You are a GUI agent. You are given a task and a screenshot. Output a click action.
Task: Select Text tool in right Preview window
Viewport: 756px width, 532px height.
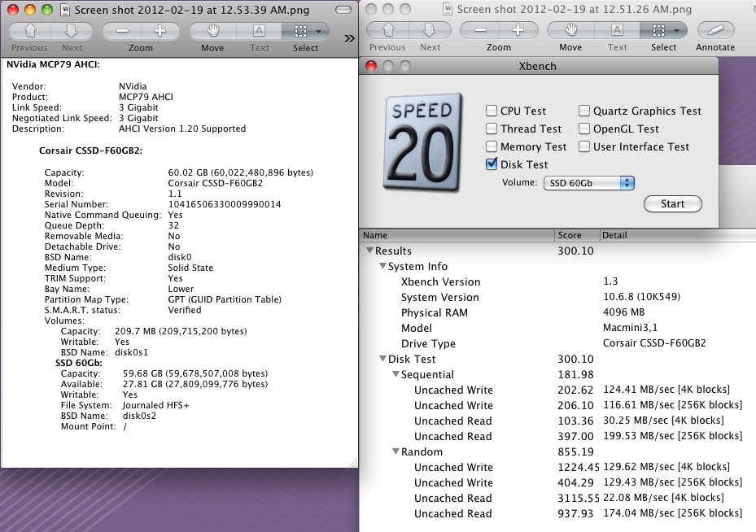tap(617, 30)
